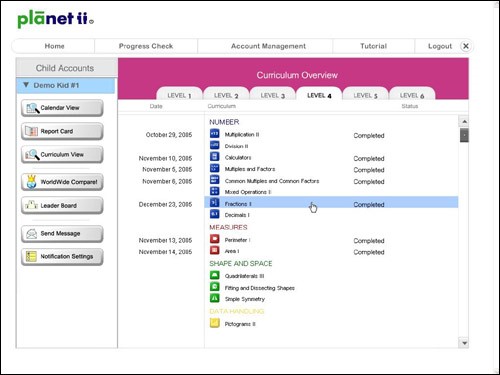Click the Perimeter I red icon

pyautogui.click(x=214, y=239)
